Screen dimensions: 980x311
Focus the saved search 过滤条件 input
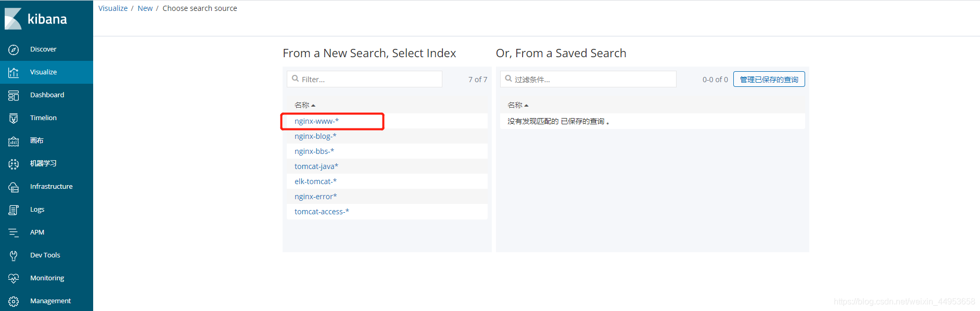588,79
